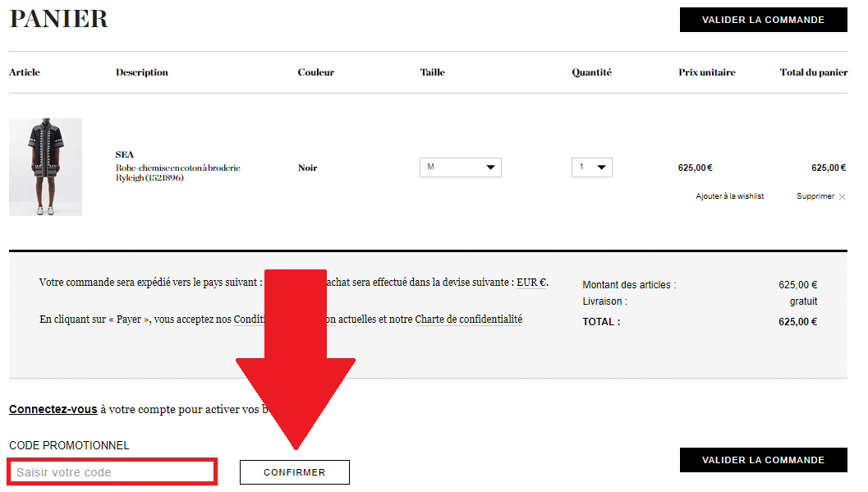Image resolution: width=868 pixels, height=492 pixels.
Task: Click the Prix unitaire column header
Action: point(707,72)
